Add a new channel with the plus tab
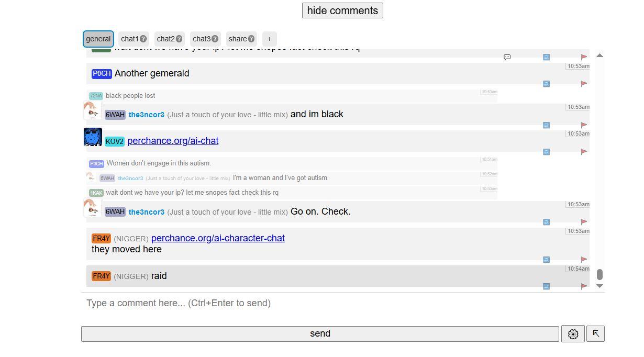The width and height of the screenshot is (644, 357). pyautogui.click(x=270, y=39)
